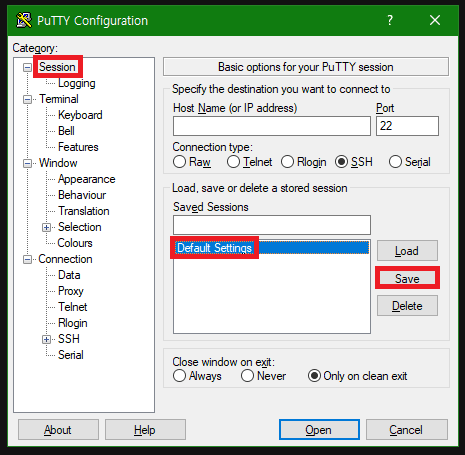Screen dimensions: 465x455
Task: Click the Cancel button
Action: 406,430
